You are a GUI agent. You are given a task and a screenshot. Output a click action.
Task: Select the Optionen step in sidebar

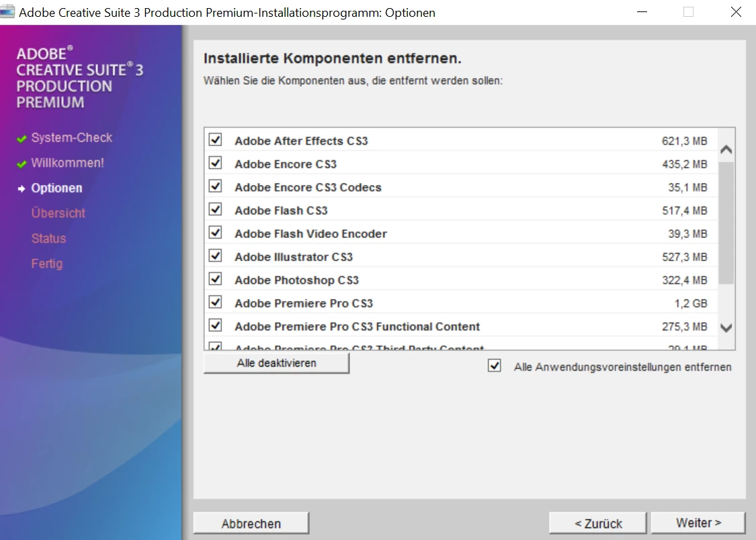point(57,188)
